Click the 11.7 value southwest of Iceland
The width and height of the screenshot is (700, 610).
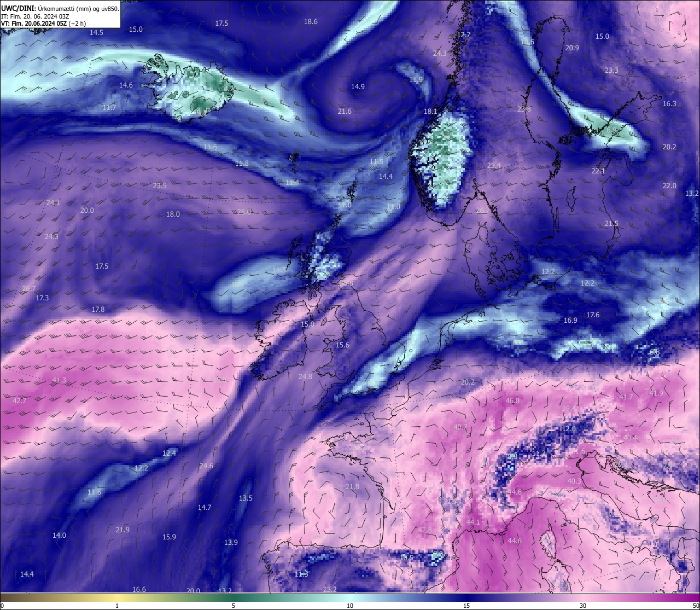pyautogui.click(x=109, y=108)
